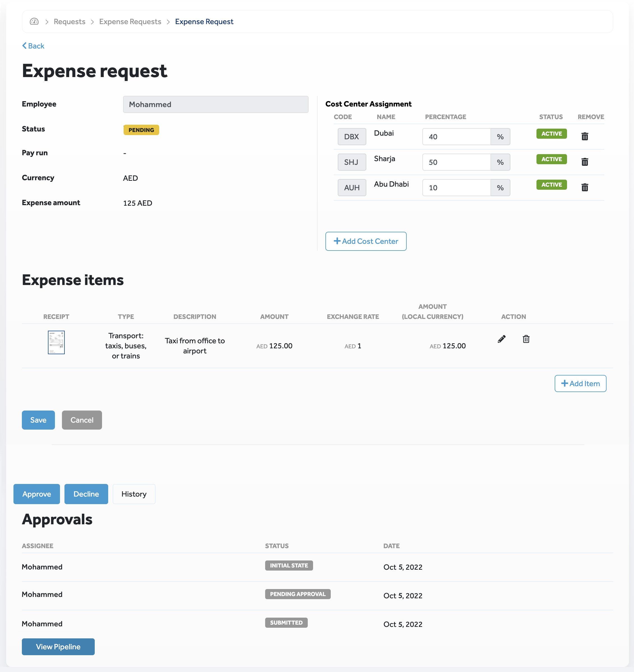Decline the expense request

[86, 494]
